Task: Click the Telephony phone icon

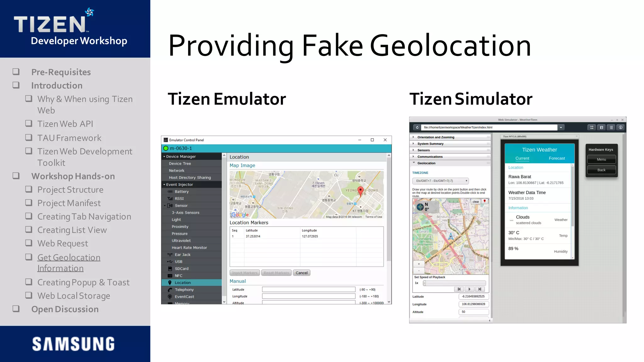Action: click(x=170, y=290)
